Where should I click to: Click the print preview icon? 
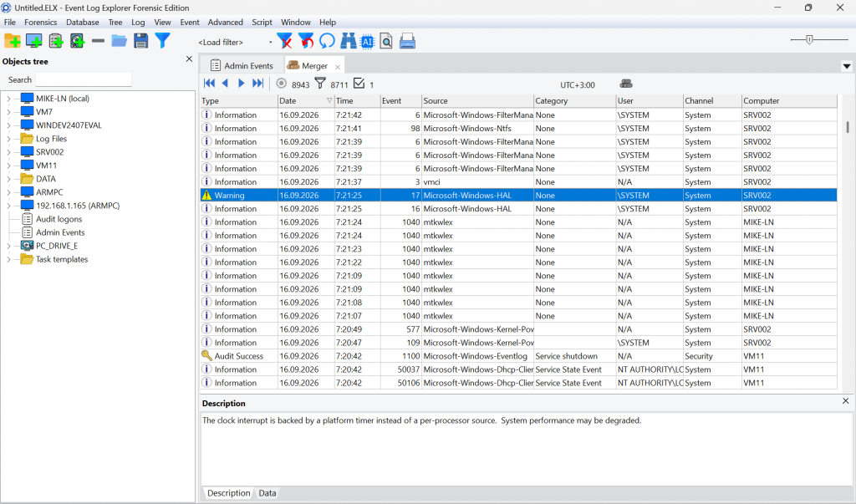tap(386, 41)
